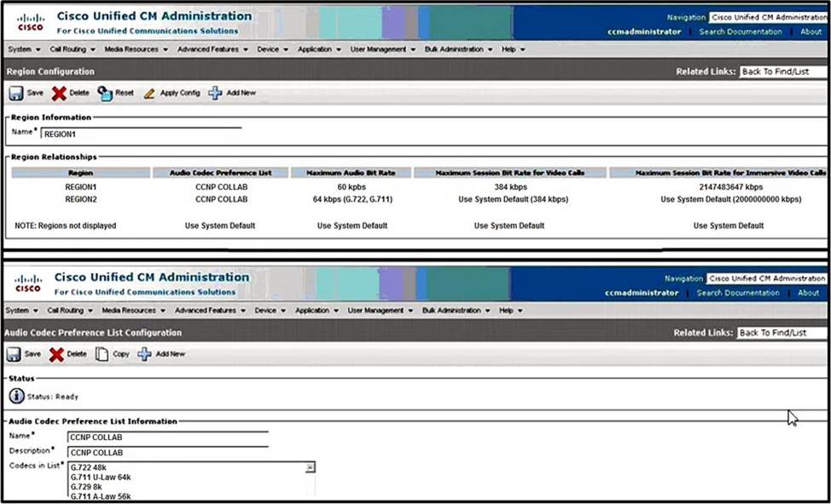831x504 pixels.
Task: Click the Status information icon
Action: point(16,396)
